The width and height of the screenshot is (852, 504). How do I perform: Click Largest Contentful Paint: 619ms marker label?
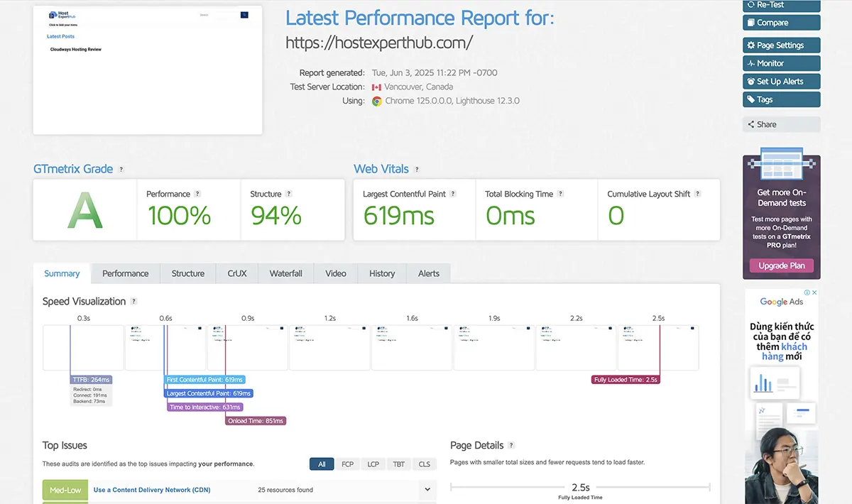[208, 393]
